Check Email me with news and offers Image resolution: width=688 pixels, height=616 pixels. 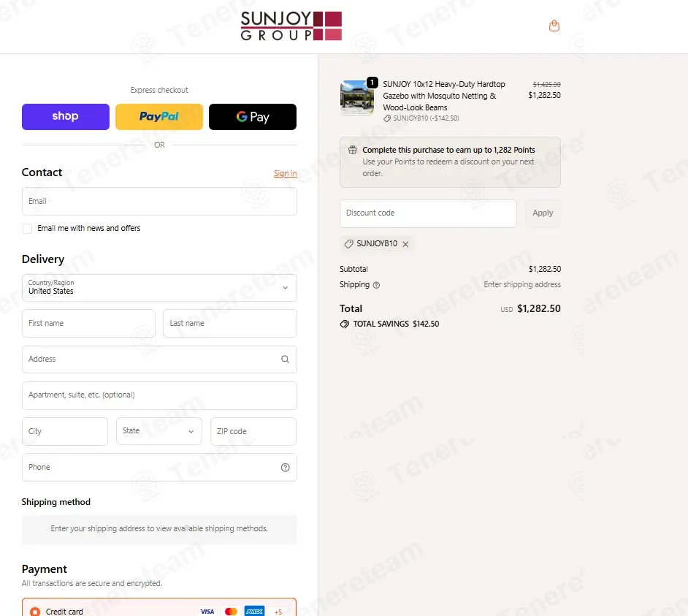tap(27, 228)
